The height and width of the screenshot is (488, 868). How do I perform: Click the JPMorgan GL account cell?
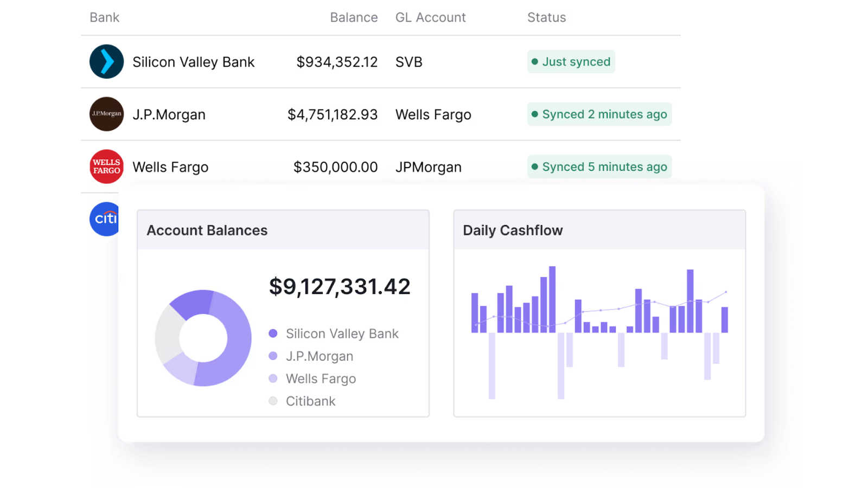point(428,167)
